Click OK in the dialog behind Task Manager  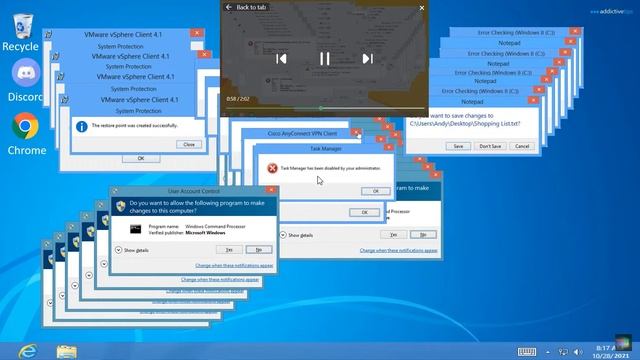tap(364, 212)
